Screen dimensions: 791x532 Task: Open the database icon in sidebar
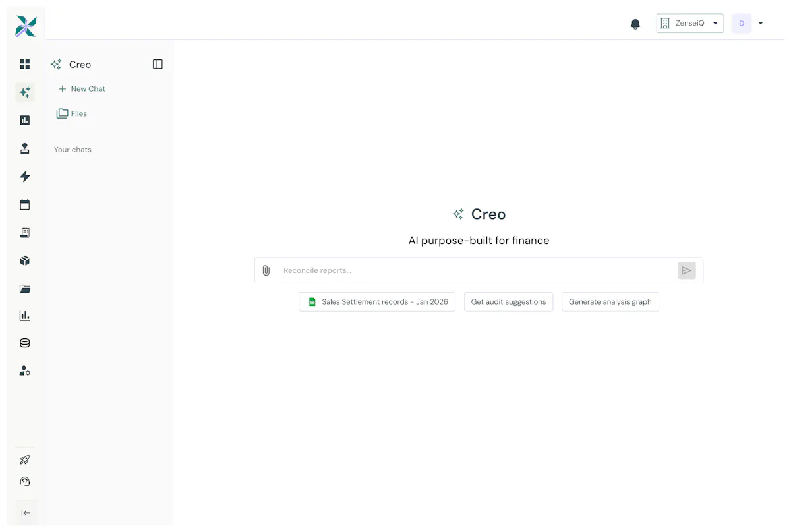25,343
